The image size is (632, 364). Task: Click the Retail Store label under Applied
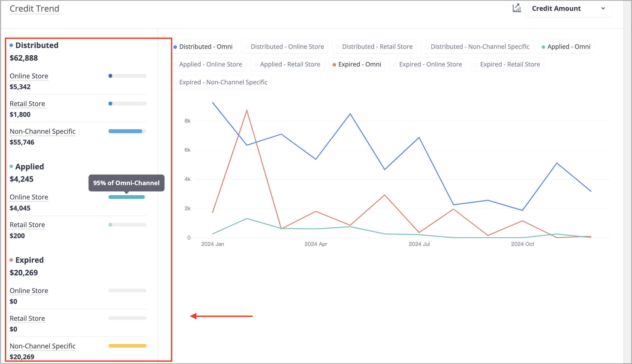(27, 225)
